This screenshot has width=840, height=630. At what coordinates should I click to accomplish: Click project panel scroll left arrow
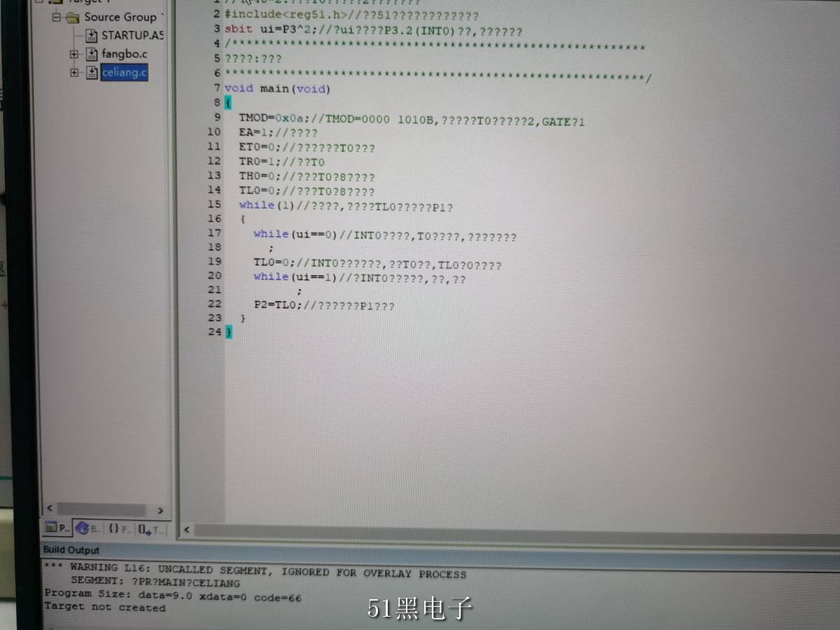[x=50, y=509]
